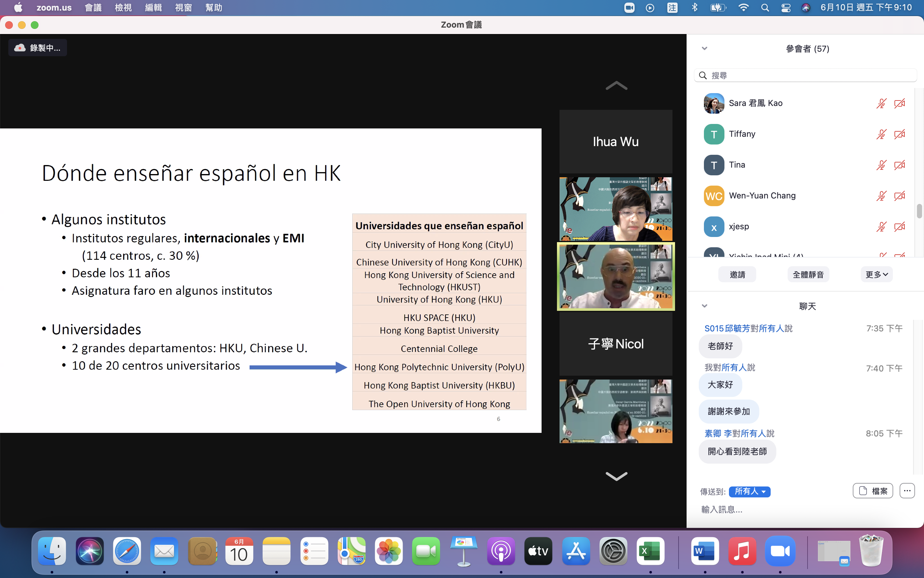Open Microsoft Excel in the dock
Viewport: 924px width, 578px height.
point(651,551)
